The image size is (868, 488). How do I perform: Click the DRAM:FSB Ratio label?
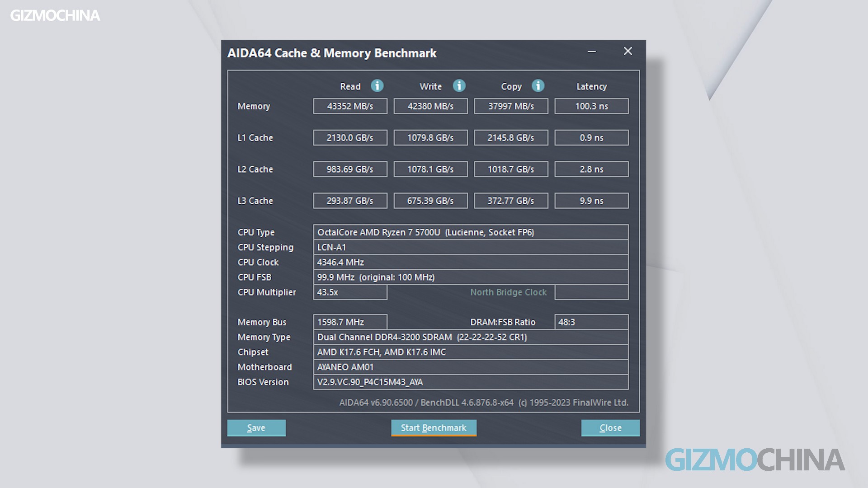[x=503, y=322]
